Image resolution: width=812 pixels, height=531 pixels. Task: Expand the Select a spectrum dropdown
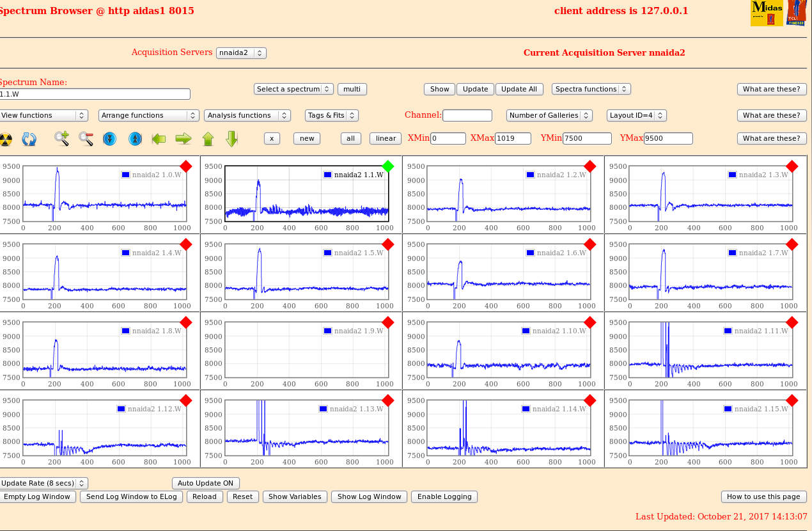[293, 89]
